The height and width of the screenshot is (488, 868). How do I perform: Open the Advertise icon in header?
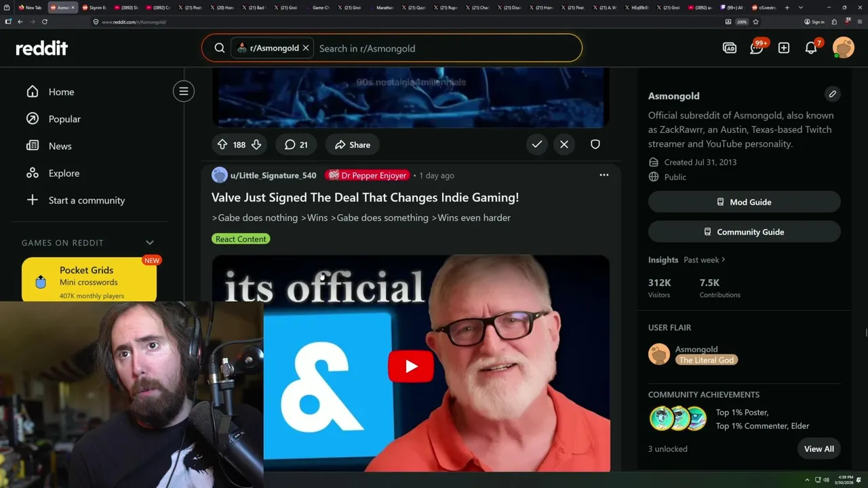pyautogui.click(x=730, y=48)
